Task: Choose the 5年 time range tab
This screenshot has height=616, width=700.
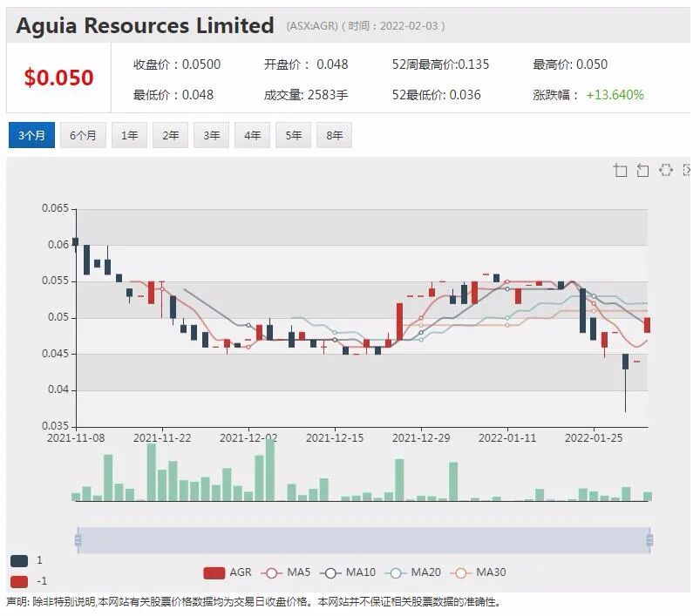Action: [294, 135]
